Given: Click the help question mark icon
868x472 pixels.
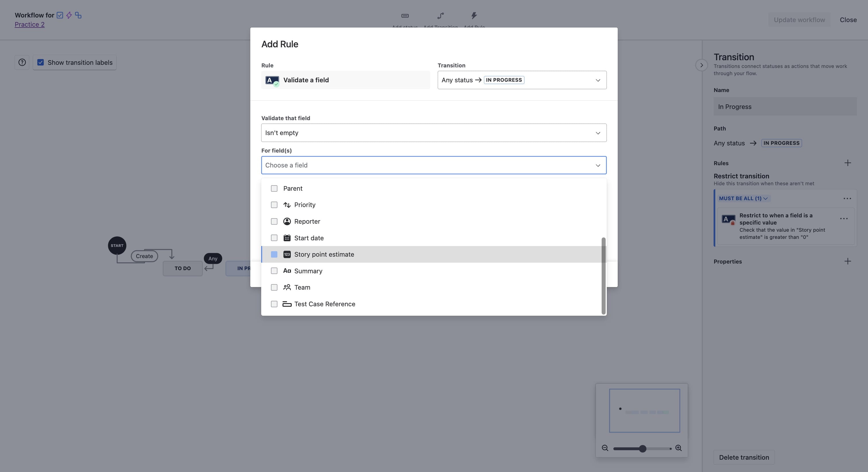Looking at the screenshot, I should coord(22,62).
